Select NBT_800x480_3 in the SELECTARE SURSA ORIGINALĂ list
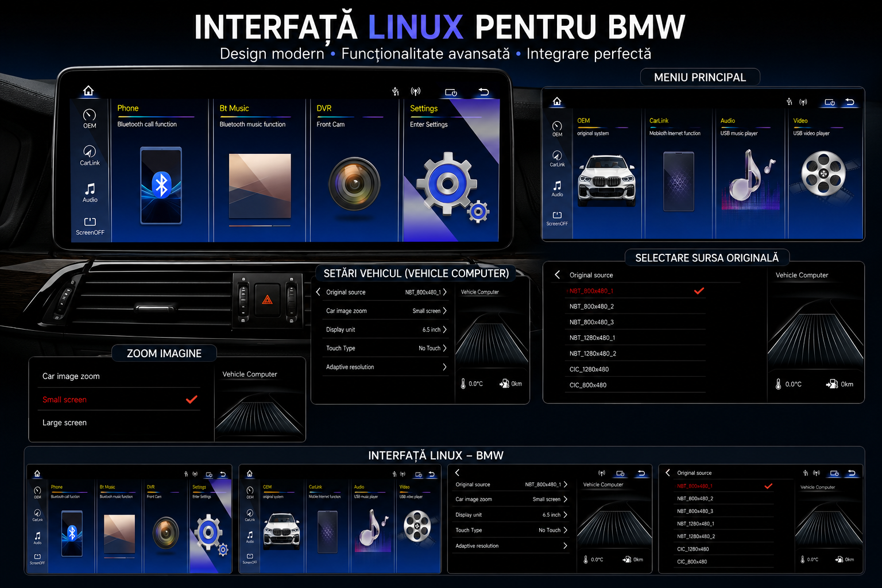Screen dimensions: 882x588 tap(635, 322)
